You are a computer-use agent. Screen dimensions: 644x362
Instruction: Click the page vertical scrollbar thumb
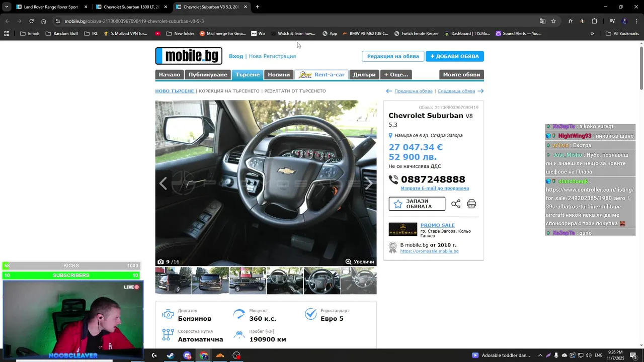point(641,68)
